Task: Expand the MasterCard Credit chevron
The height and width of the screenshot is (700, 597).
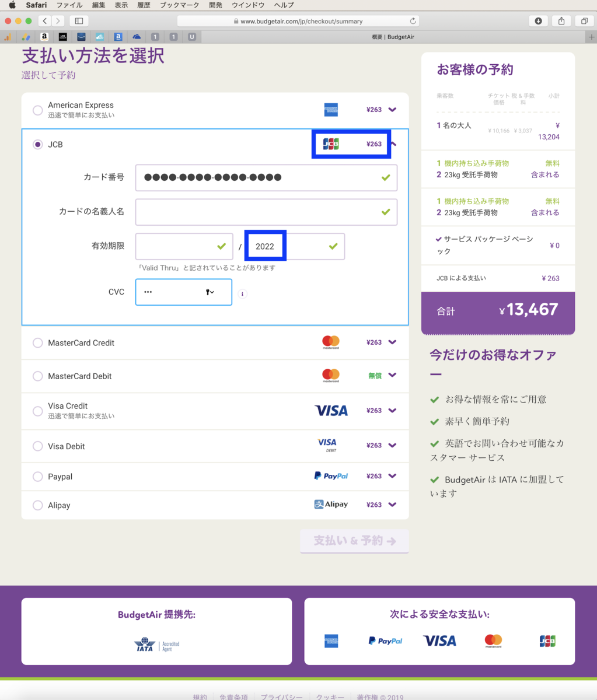Action: pos(392,342)
